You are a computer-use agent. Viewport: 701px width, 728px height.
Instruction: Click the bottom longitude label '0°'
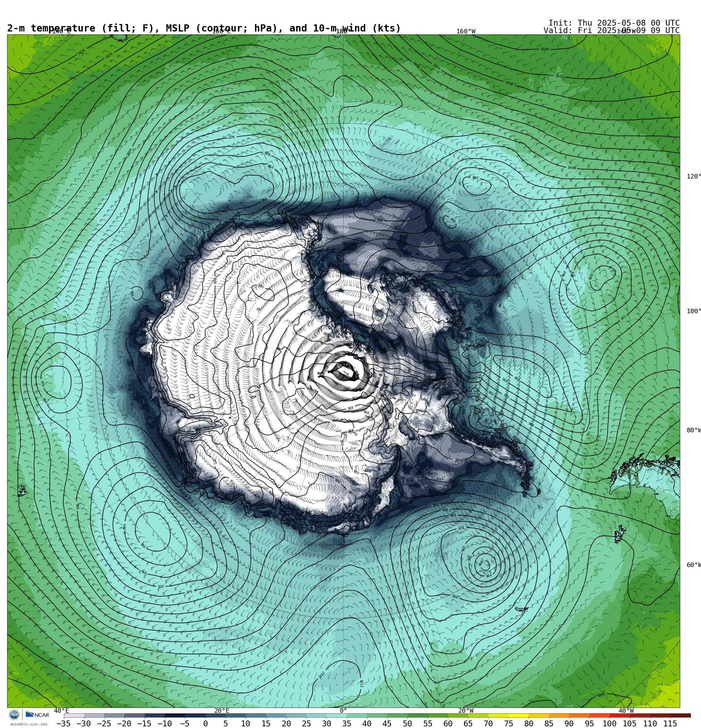(343, 710)
